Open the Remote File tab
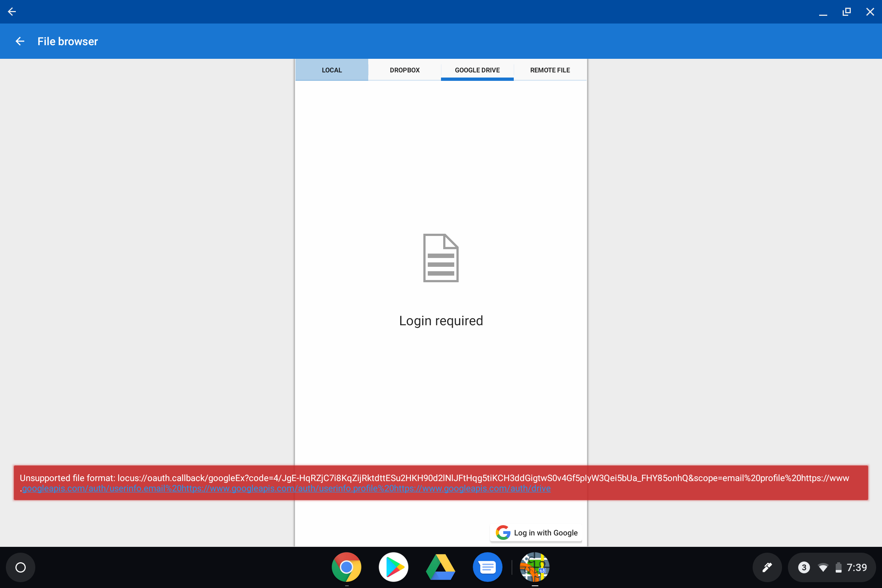 pos(550,70)
